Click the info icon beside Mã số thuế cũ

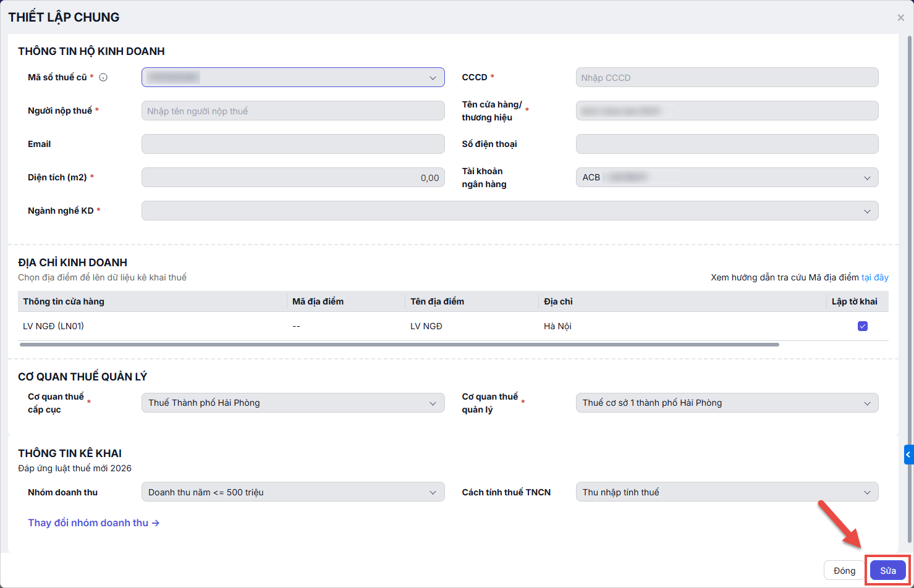pos(103,77)
